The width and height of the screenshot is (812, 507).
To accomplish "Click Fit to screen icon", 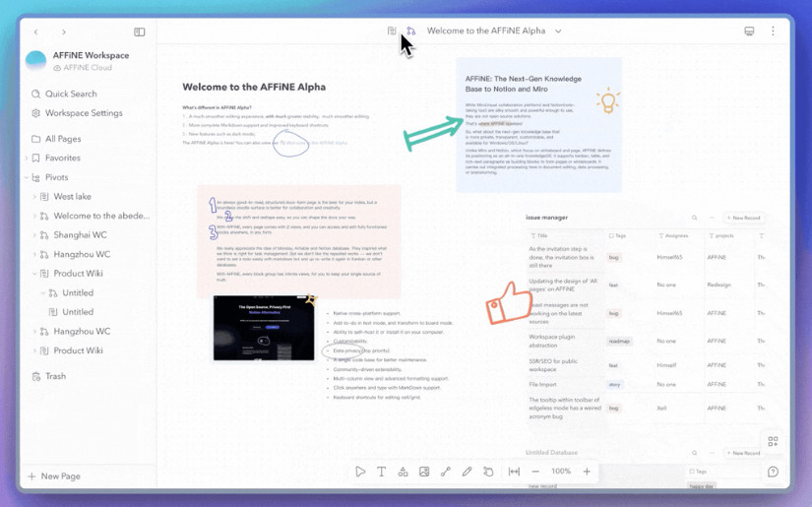I will 514,472.
